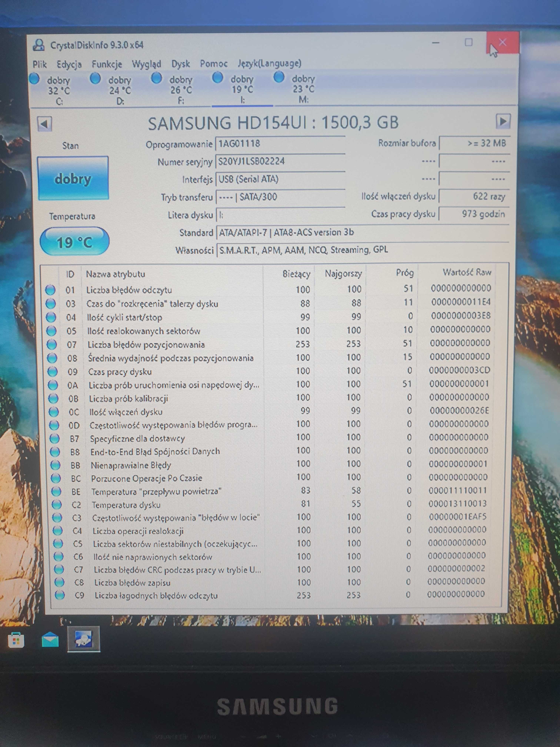Open the Edycja menu

69,64
